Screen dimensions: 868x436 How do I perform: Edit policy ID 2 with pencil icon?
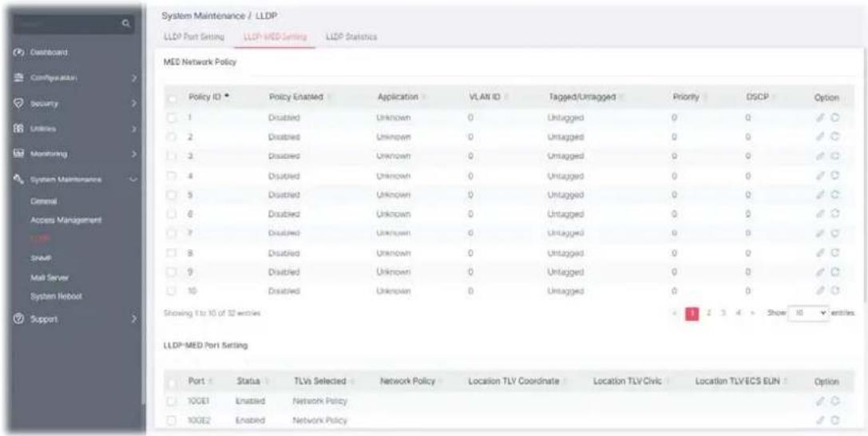pos(822,136)
